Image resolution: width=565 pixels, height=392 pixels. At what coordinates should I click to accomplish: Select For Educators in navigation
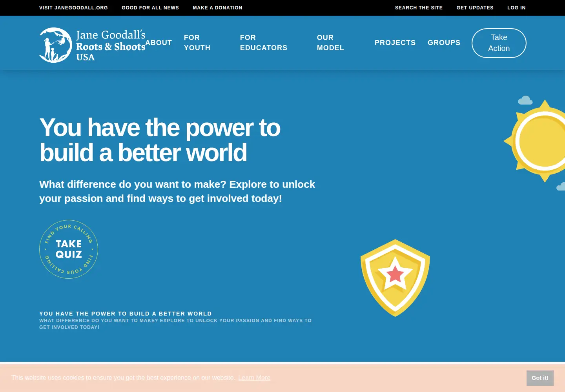[264, 43]
